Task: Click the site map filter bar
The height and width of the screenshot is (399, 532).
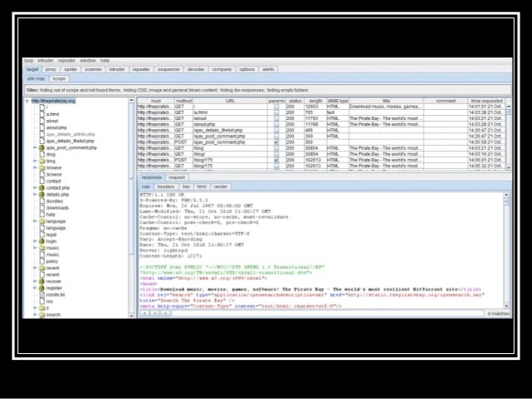Action: [x=268, y=91]
